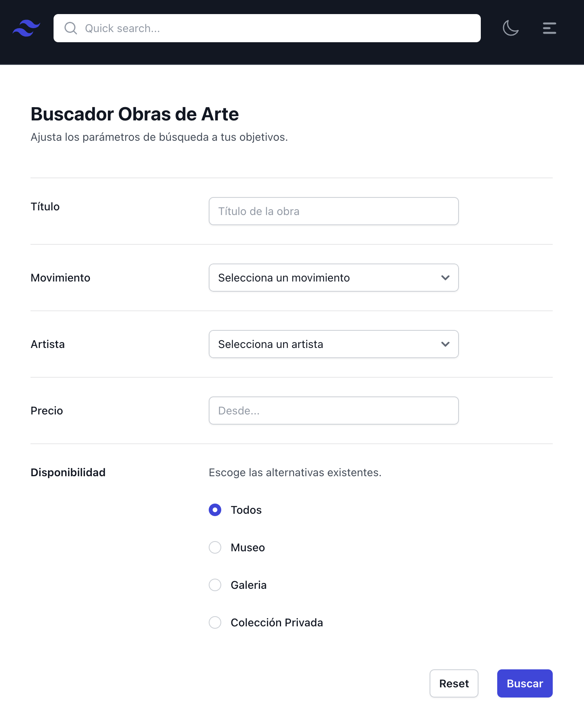The width and height of the screenshot is (584, 728).
Task: Click the magnifier search icon
Action: [71, 28]
